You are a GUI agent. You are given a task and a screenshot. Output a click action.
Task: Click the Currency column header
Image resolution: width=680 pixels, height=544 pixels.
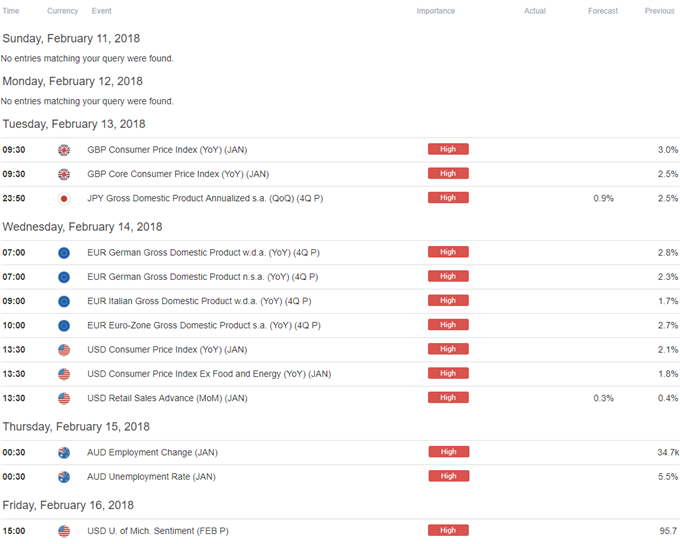pos(62,11)
